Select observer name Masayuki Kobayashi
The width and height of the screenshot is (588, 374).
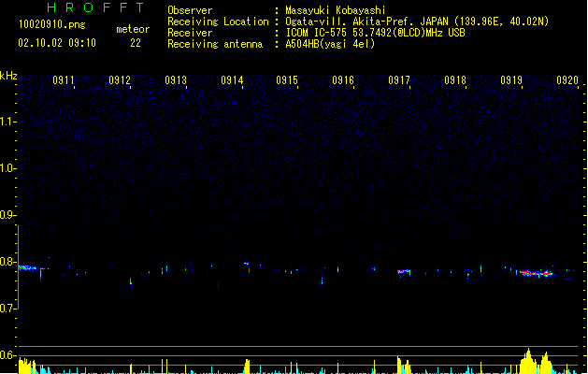(336, 10)
